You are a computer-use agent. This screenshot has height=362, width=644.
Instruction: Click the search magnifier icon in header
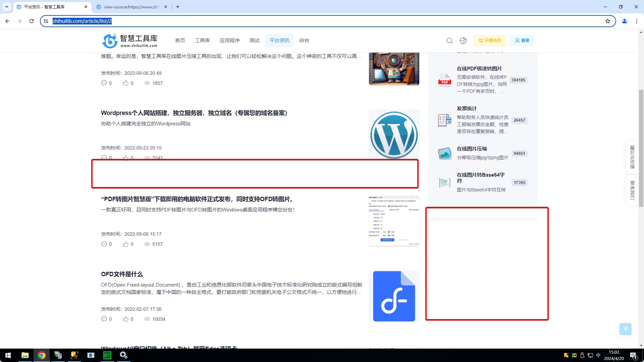click(449, 41)
